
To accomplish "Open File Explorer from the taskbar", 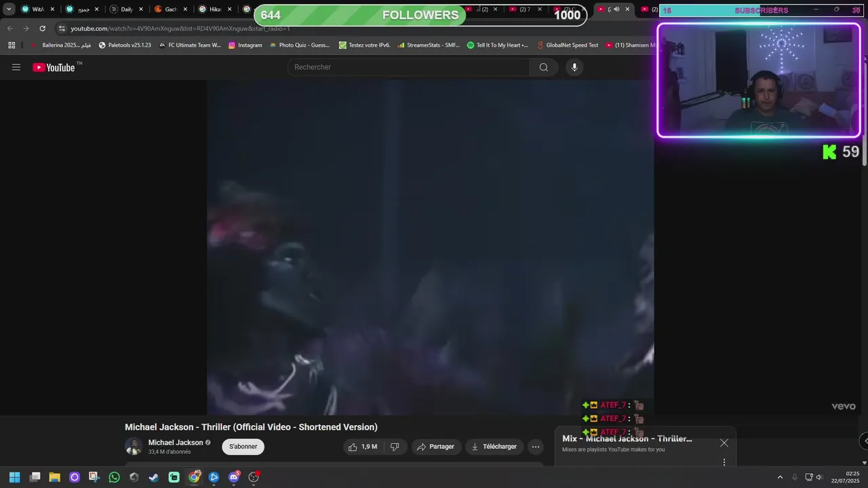I will tap(54, 477).
